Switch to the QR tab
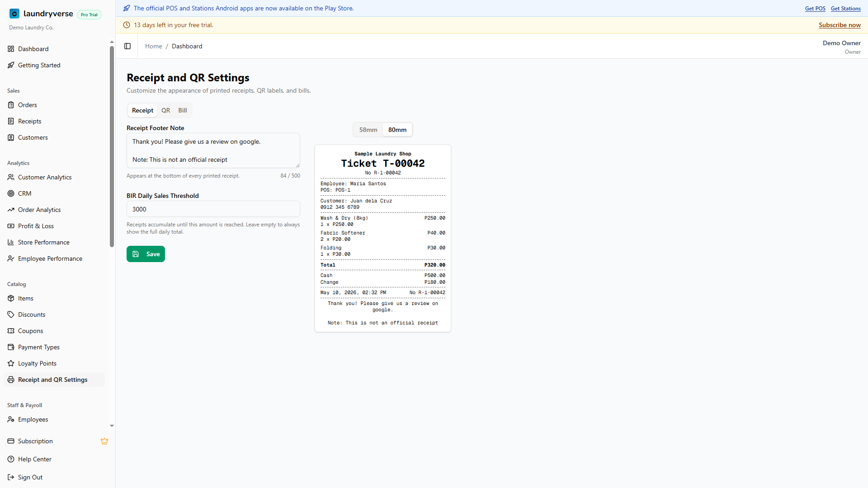Image resolution: width=868 pixels, height=488 pixels. [166, 110]
